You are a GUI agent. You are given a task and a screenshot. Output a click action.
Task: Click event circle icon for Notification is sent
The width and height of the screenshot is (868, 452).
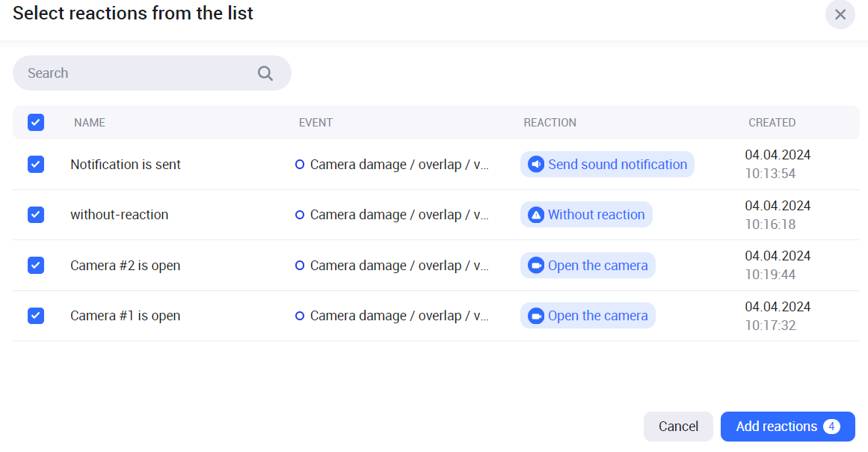[x=300, y=165]
